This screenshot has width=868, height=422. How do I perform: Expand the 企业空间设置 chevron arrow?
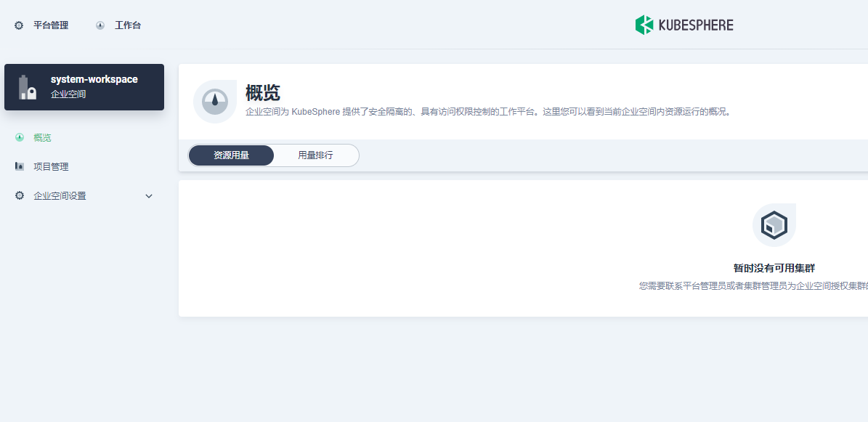pos(148,196)
